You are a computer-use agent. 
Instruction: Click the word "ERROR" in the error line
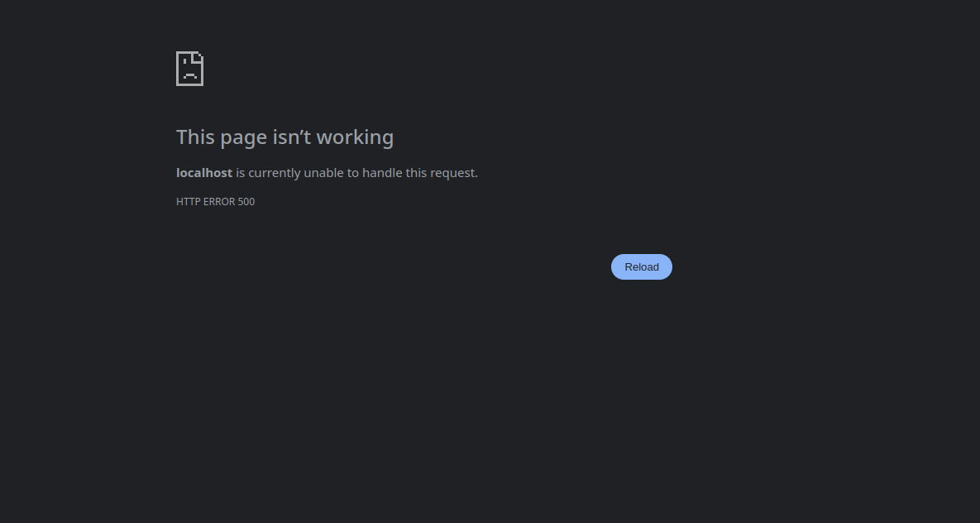tap(219, 201)
